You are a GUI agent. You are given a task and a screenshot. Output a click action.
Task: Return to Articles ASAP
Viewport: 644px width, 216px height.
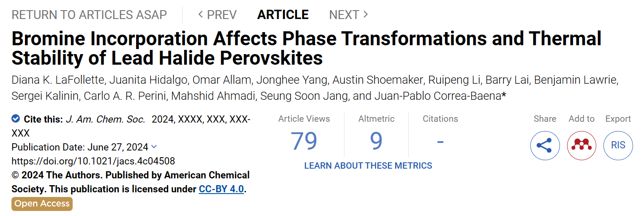[89, 15]
